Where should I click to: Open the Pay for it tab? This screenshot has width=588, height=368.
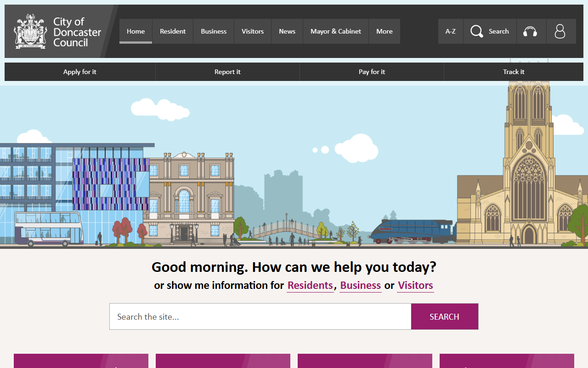(x=372, y=72)
